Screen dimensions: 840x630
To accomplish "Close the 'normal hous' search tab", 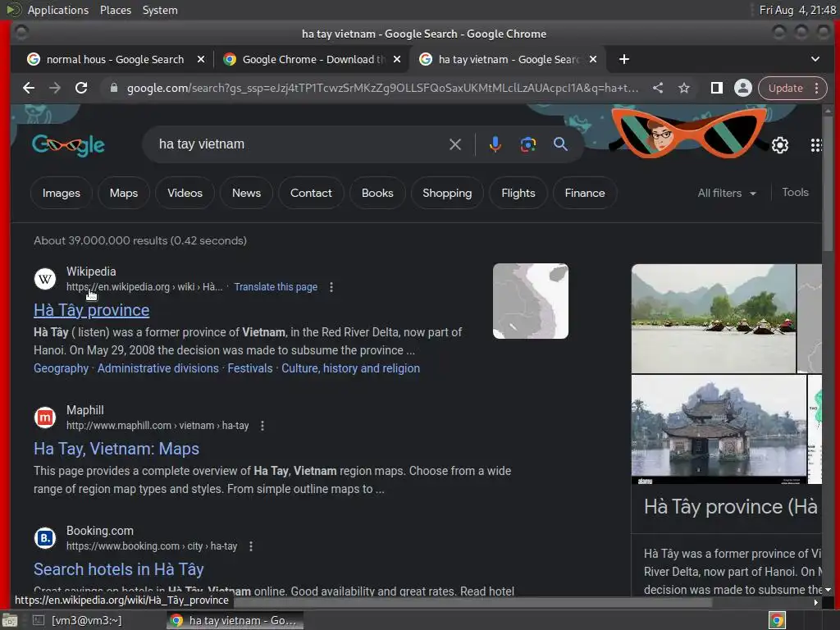I will pyautogui.click(x=201, y=59).
